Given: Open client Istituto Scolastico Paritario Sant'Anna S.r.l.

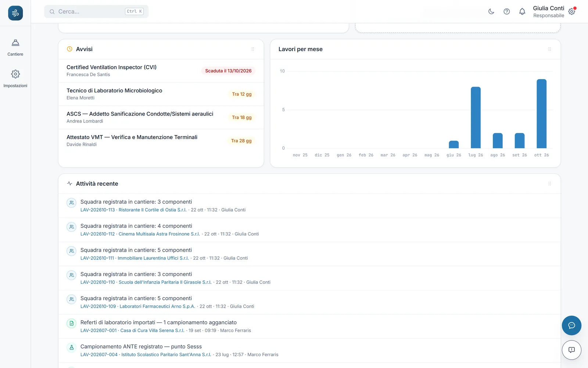Looking at the screenshot, I should [x=166, y=355].
